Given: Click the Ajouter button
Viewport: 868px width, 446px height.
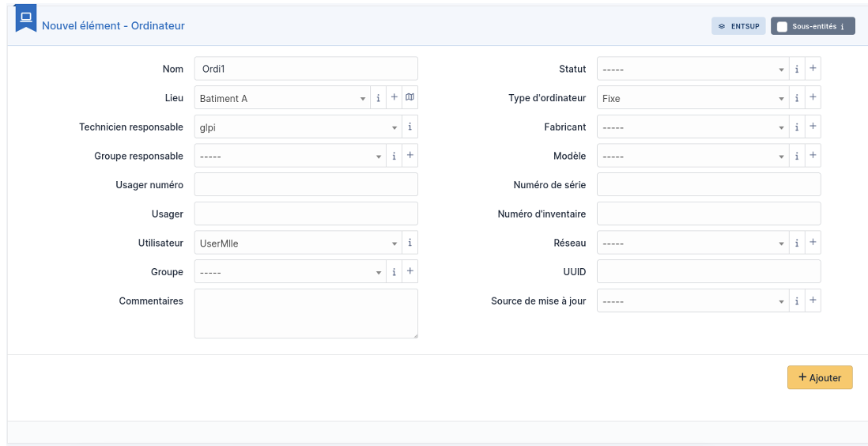Looking at the screenshot, I should coord(820,378).
